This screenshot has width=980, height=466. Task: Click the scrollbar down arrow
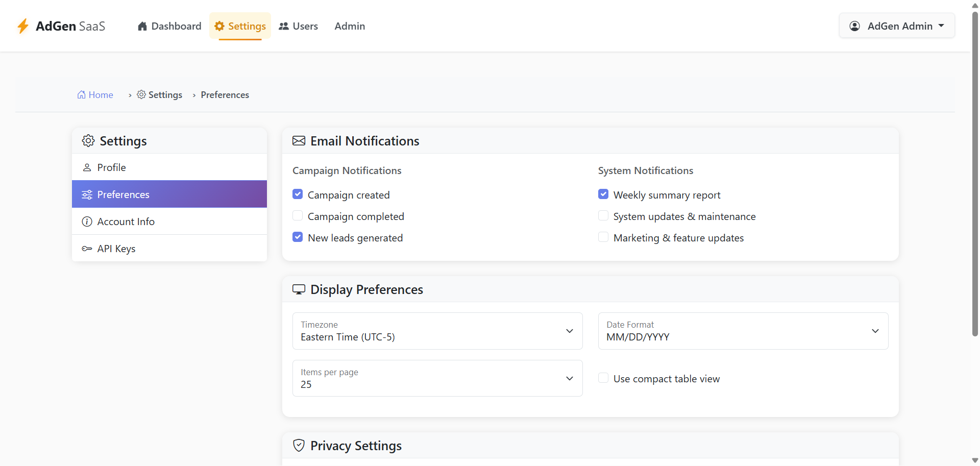pos(975,460)
